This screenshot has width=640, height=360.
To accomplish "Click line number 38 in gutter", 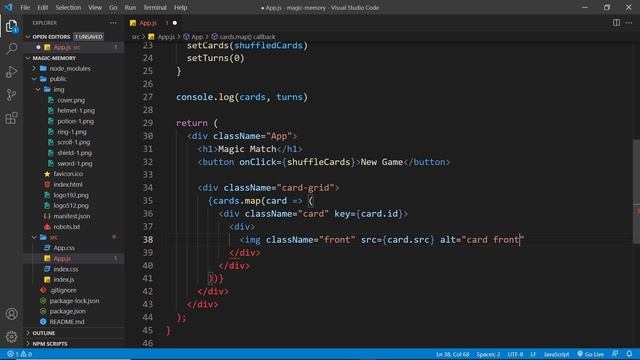I will tap(148, 240).
